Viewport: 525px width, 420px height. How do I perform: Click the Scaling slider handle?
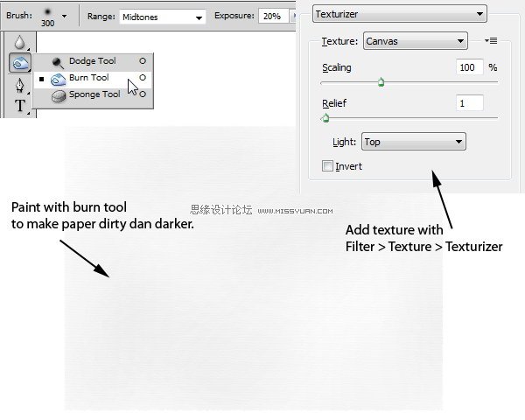381,82
